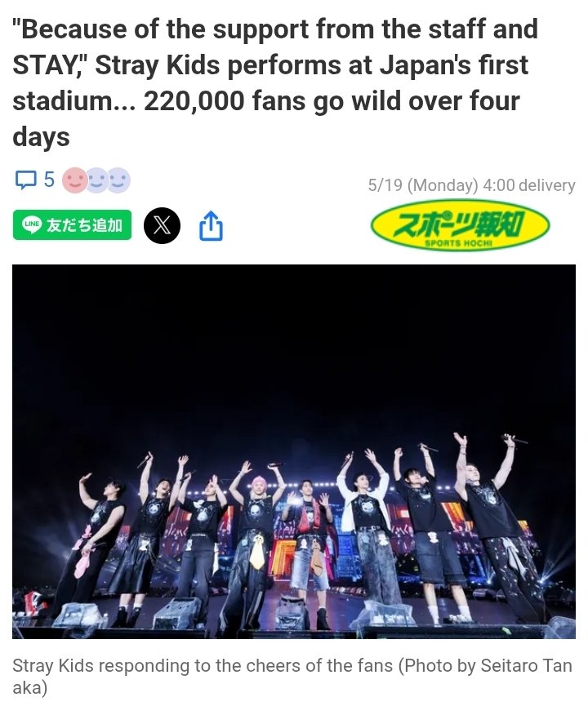Select the middle blue reaction face
The width and height of the screenshot is (588, 724).
(x=96, y=180)
